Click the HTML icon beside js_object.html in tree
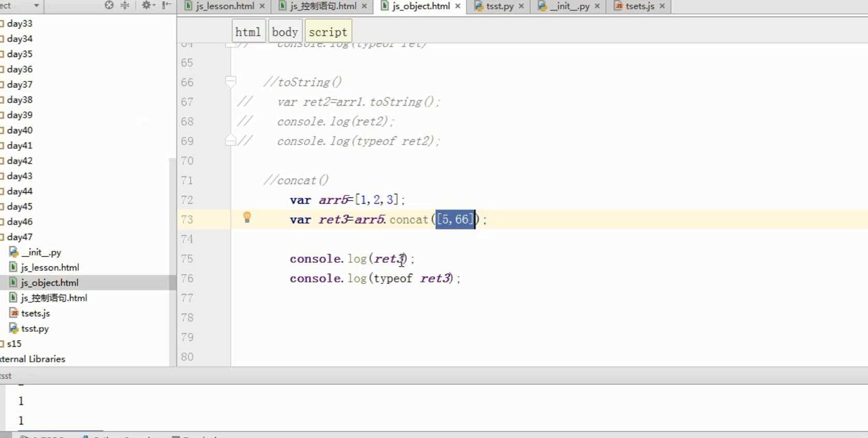This screenshot has width=868, height=438. tap(14, 282)
